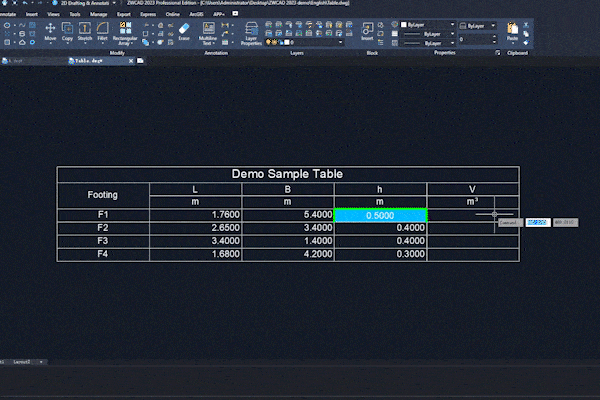
Task: Click the block editor icon under create block
Action: (x=380, y=34)
